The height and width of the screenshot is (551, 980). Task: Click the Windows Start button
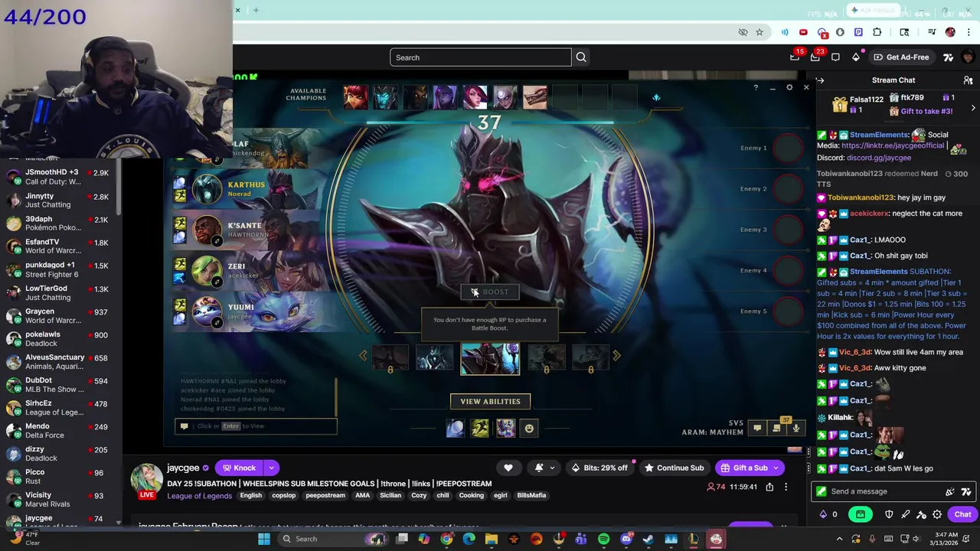point(264,539)
